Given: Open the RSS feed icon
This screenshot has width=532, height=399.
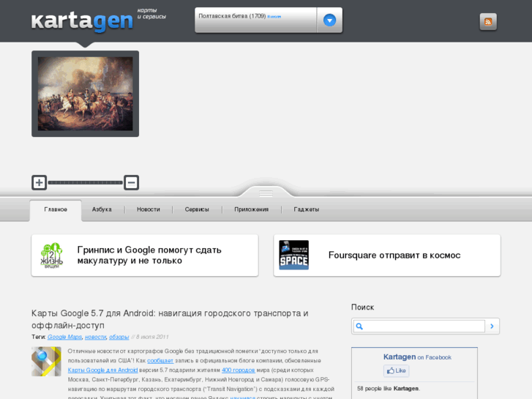Looking at the screenshot, I should point(488,22).
